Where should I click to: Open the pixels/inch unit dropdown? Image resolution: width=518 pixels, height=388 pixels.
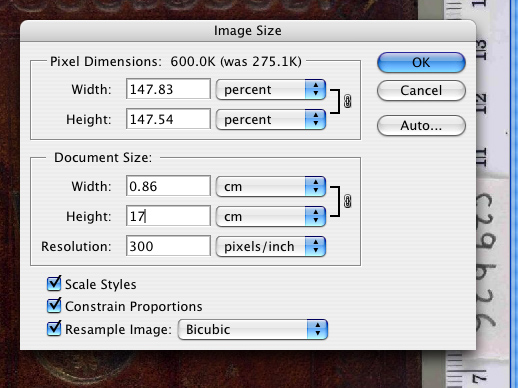point(271,246)
